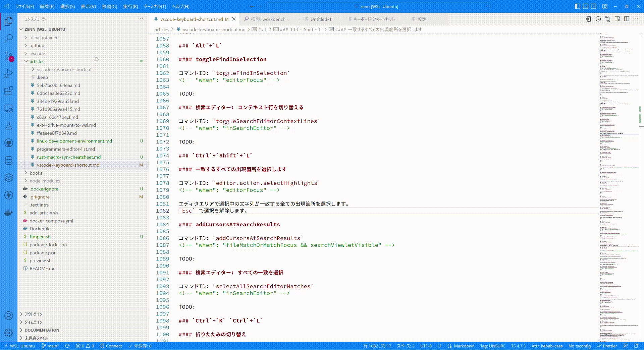644x350 pixels.
Task: Open the Explorer view in activity bar
Action: 9,21
